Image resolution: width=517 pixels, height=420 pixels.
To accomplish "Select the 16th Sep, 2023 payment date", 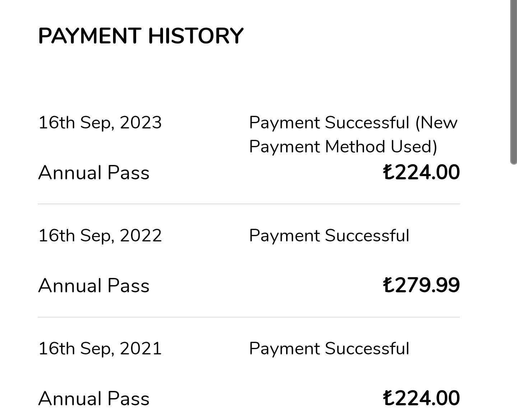I will [100, 123].
